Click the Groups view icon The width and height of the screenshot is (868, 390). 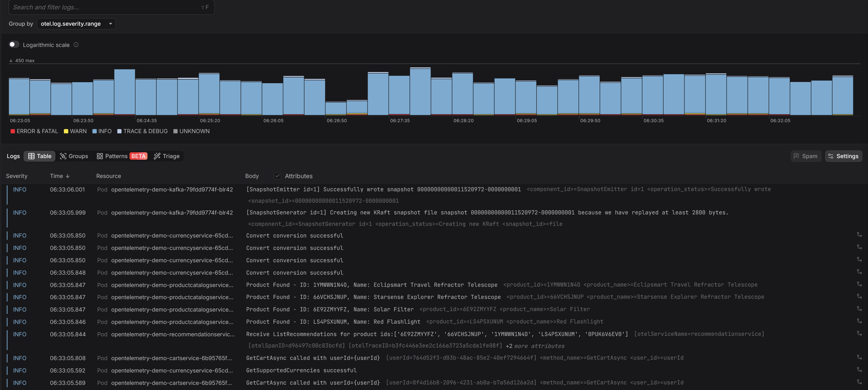(63, 156)
